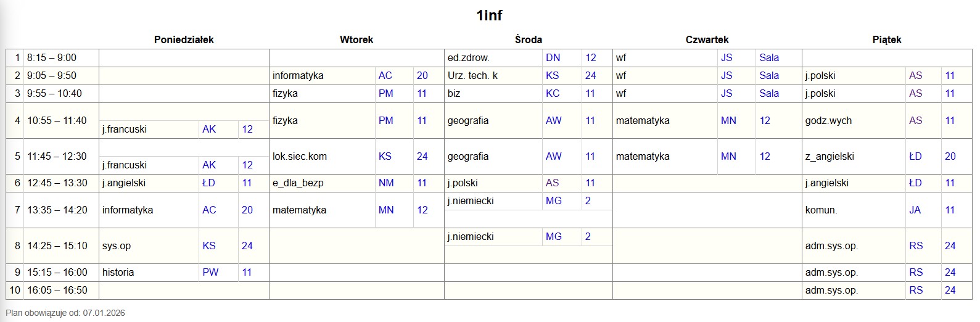This screenshot has height=322, width=980.
Task: Click the AC link for Monday informatyka
Action: tap(209, 210)
